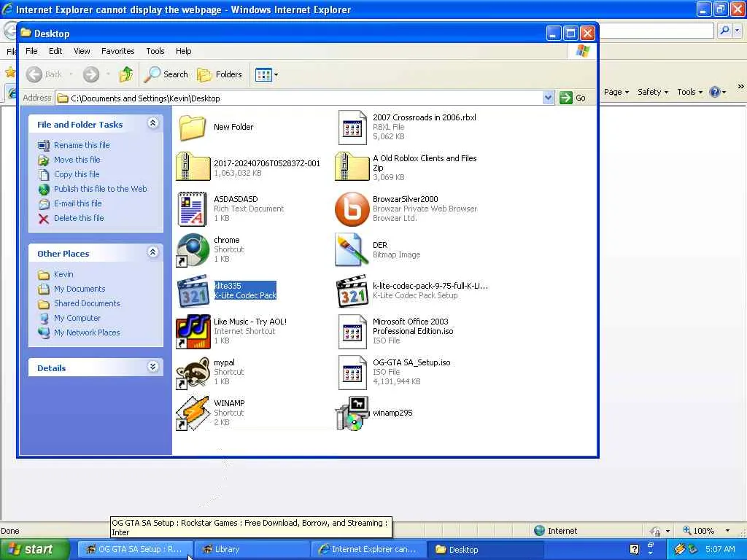This screenshot has width=747, height=560.
Task: Switch to OG GTA SA Setup taskbar window
Action: coord(135,550)
